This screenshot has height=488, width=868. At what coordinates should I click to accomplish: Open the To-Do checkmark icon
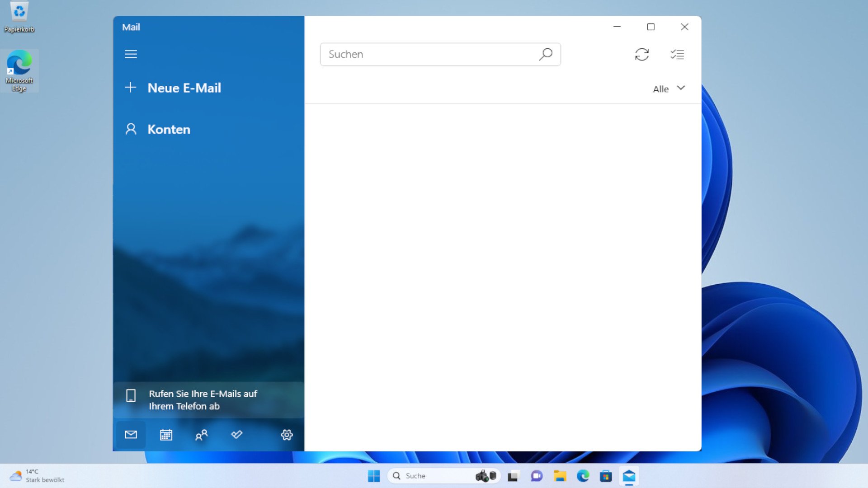(236, 435)
